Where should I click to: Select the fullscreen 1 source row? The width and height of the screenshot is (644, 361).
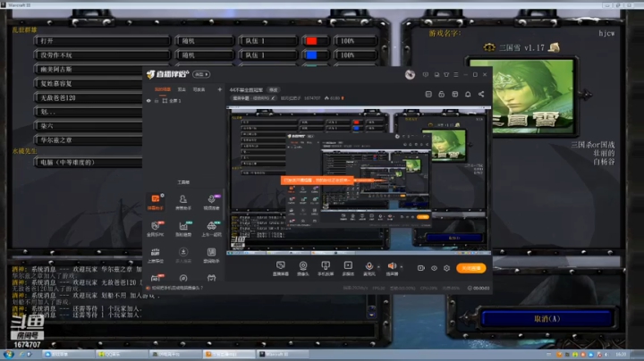[x=184, y=100]
